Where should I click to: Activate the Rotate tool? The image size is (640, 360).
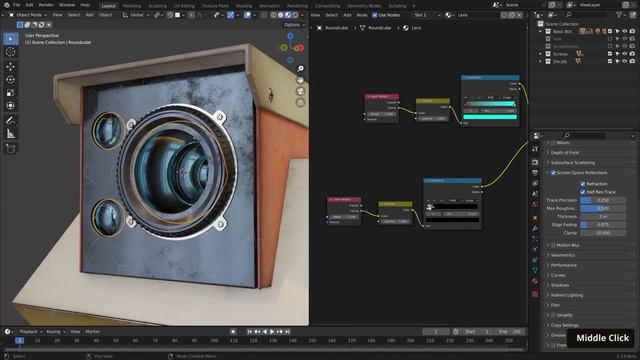tap(11, 79)
